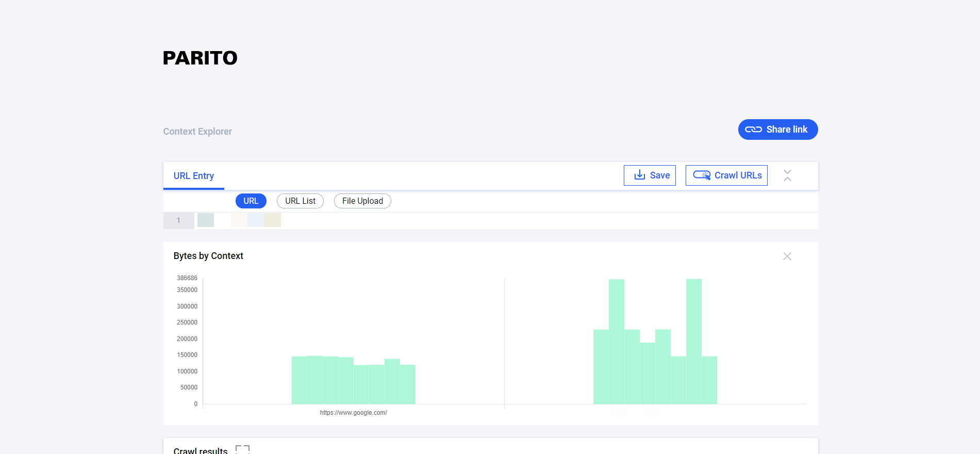Collapse the URL Entry panel

point(787,175)
